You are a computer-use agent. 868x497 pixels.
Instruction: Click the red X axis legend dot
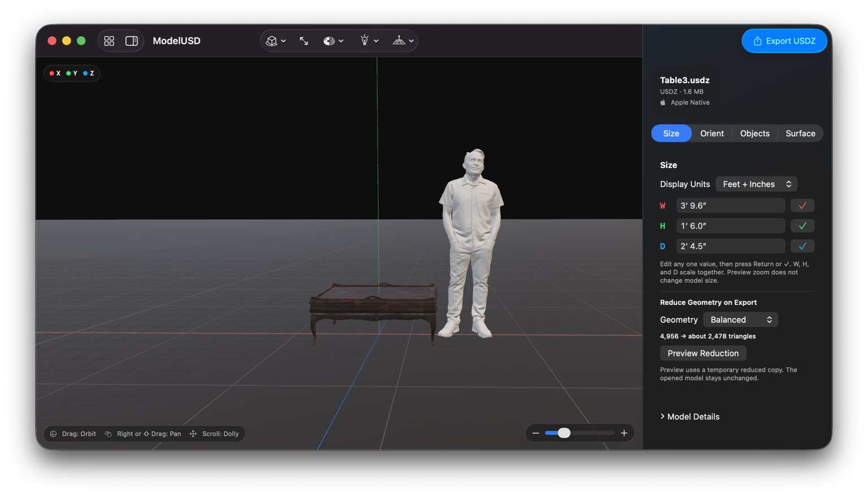51,74
